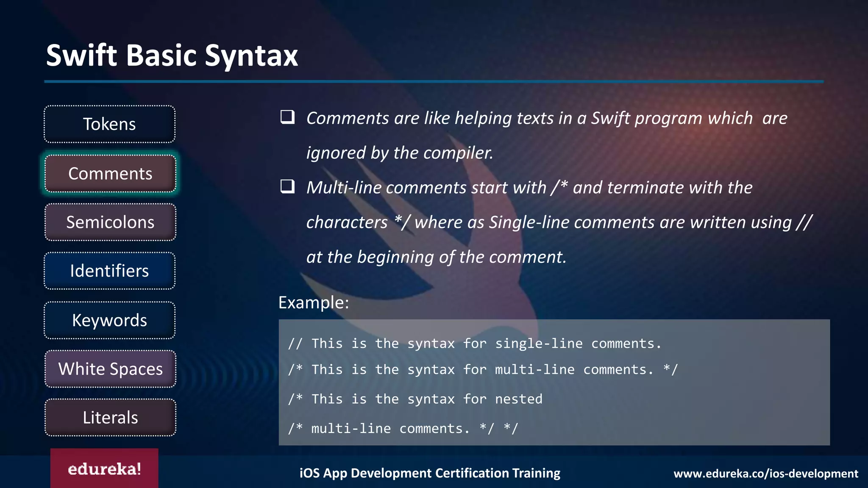Click the text 'ignored by the compiler.'

400,153
